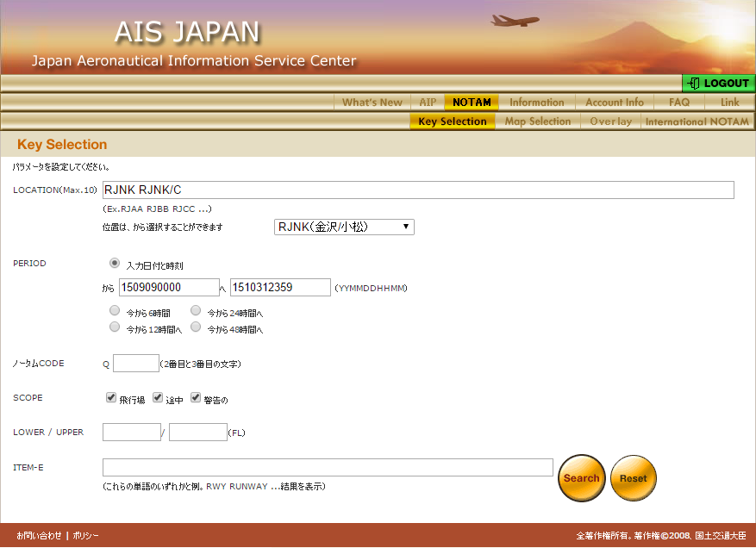Click the UPPER flight level field
Viewport: 756px width, 548px height.
(198, 433)
